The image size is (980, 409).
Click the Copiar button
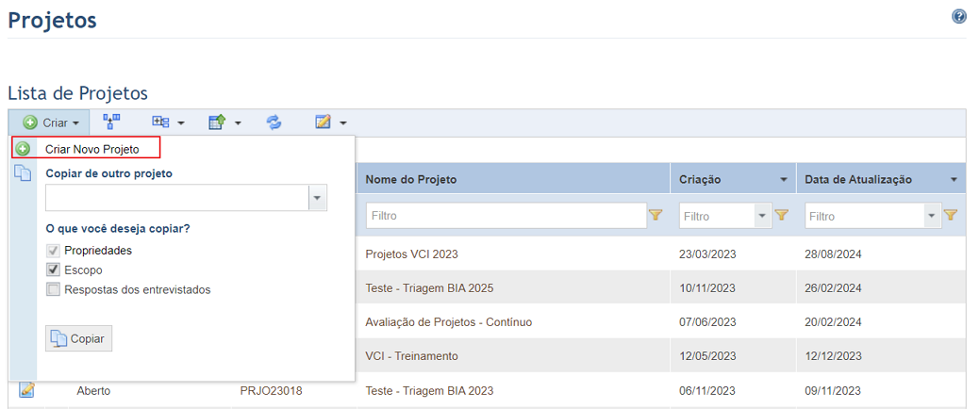(78, 338)
